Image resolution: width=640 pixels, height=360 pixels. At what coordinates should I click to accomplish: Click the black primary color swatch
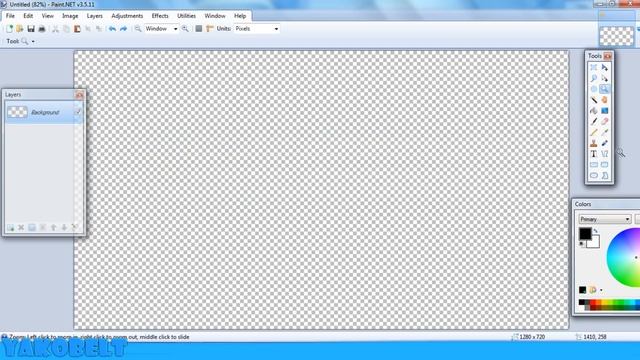tap(585, 233)
